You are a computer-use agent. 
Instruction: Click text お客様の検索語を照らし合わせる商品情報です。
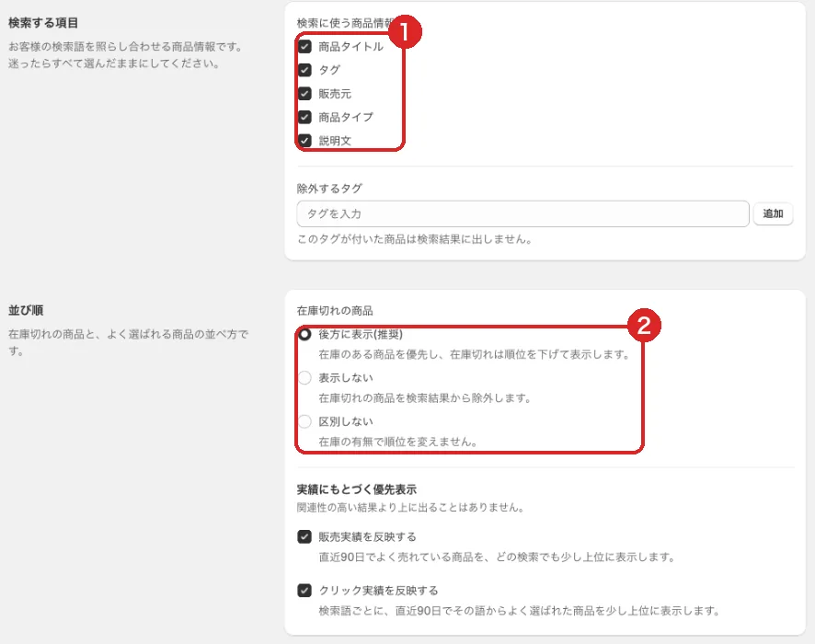tap(126, 47)
